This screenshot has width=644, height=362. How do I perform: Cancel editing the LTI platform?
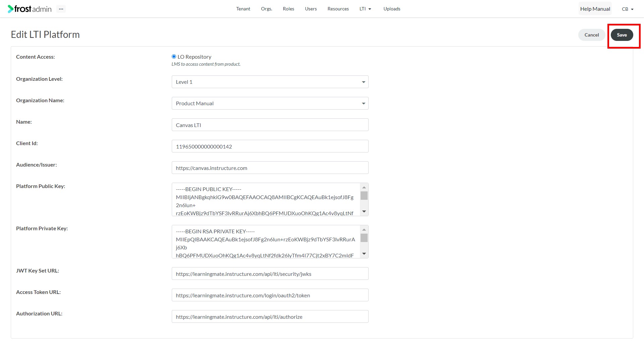[592, 35]
